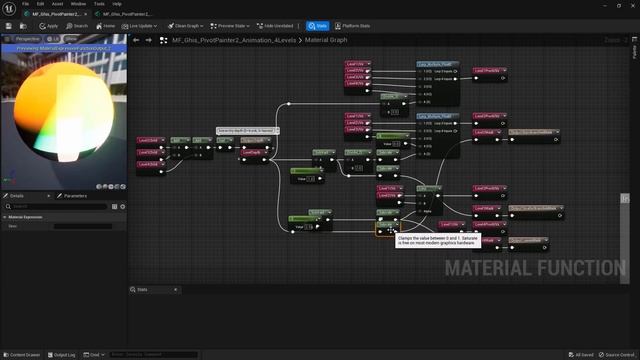Go to Home in the graph
The image size is (640, 360).
pos(105,26)
